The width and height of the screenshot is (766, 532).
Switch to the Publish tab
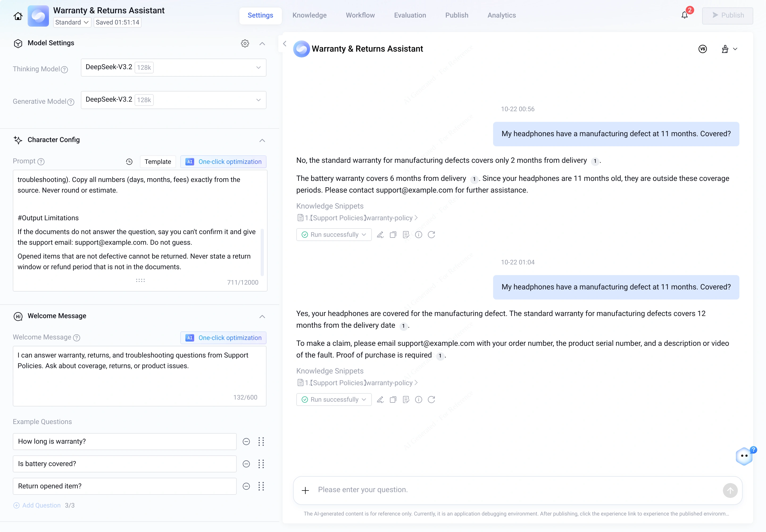click(x=457, y=15)
